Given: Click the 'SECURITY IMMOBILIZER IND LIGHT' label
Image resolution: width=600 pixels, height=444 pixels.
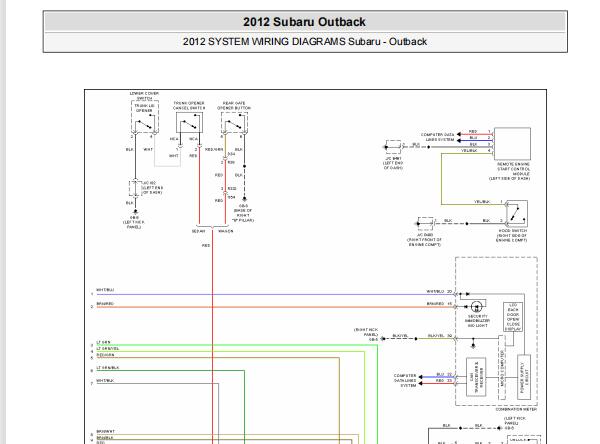Looking at the screenshot, I should [477, 321].
